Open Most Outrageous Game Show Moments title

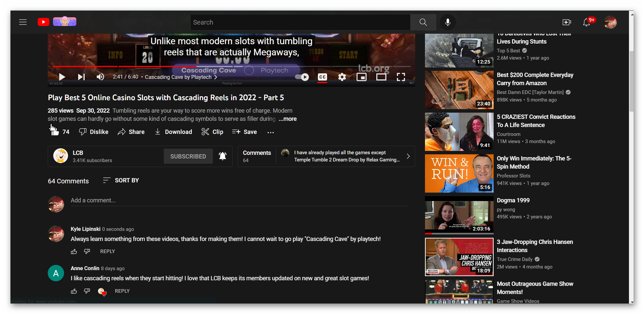(535, 288)
